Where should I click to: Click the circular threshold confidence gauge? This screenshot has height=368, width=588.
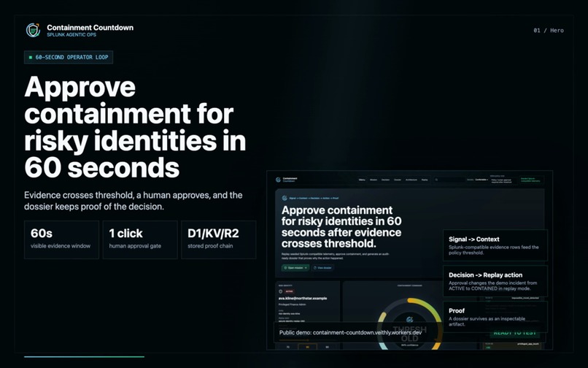[409, 325]
